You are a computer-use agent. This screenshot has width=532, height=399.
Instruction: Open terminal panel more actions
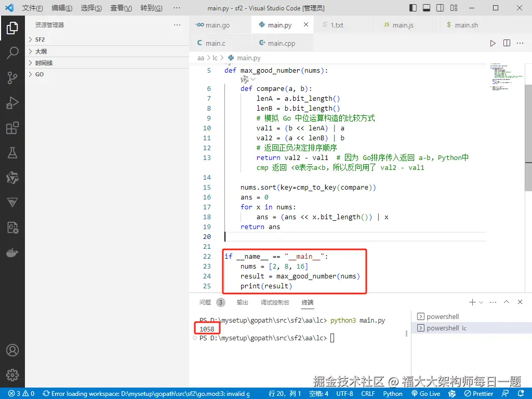click(x=493, y=302)
